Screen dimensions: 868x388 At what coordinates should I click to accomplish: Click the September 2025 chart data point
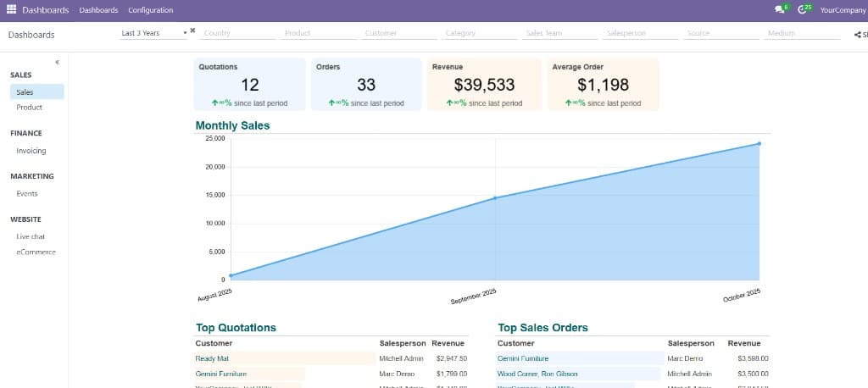[x=495, y=197]
